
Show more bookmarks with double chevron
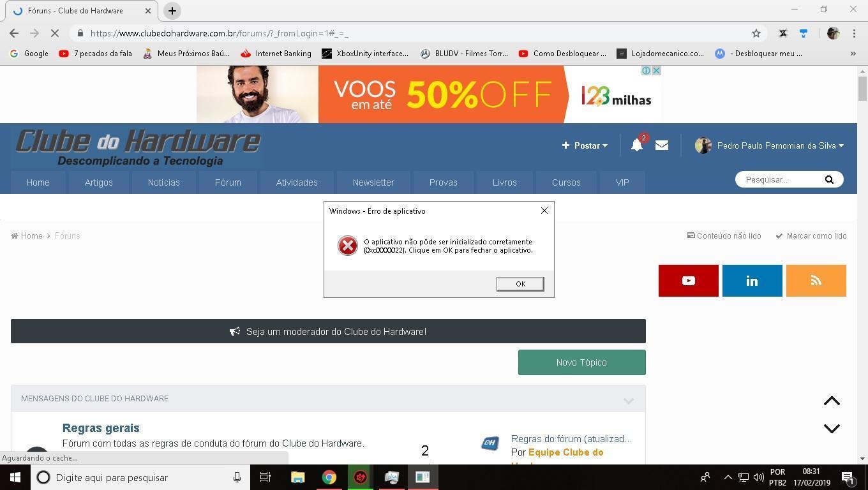pos(853,54)
